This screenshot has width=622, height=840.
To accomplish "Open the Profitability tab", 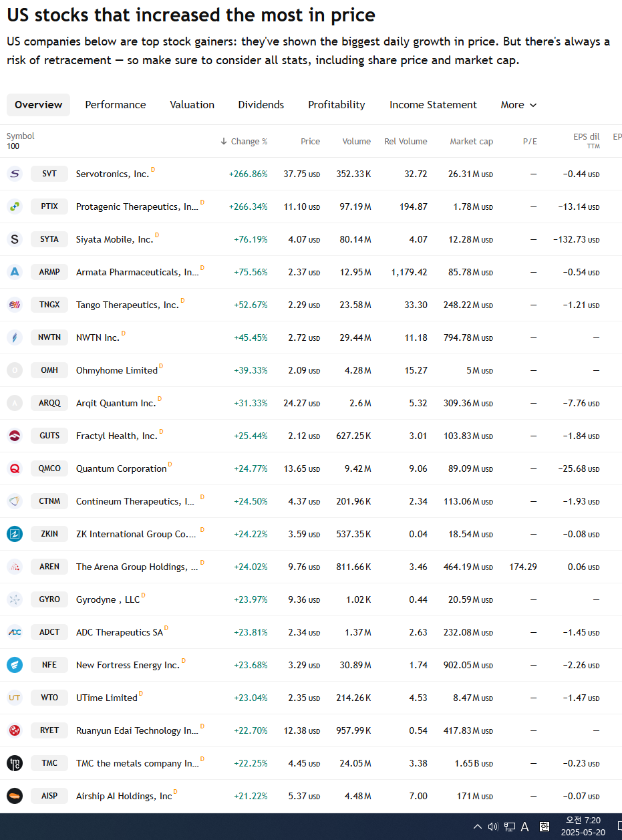I will 337,105.
